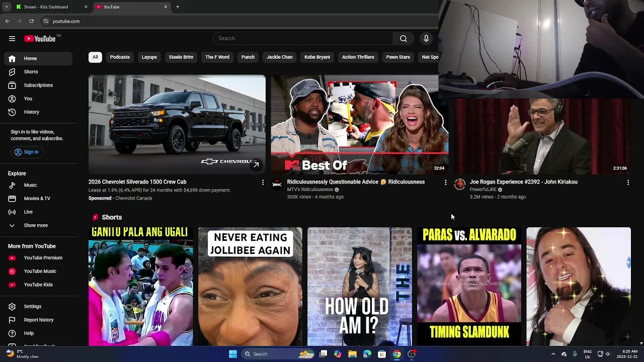Go back in Chrome

(8, 21)
